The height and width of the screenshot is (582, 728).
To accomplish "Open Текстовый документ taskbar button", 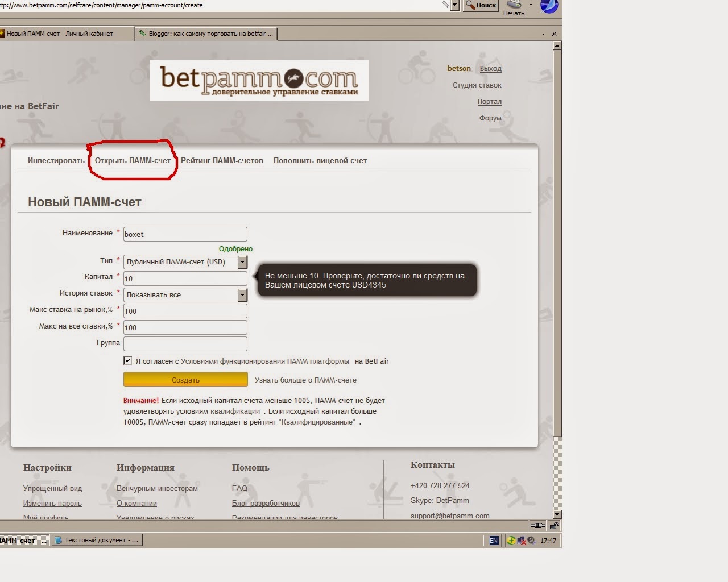I will 97,540.
